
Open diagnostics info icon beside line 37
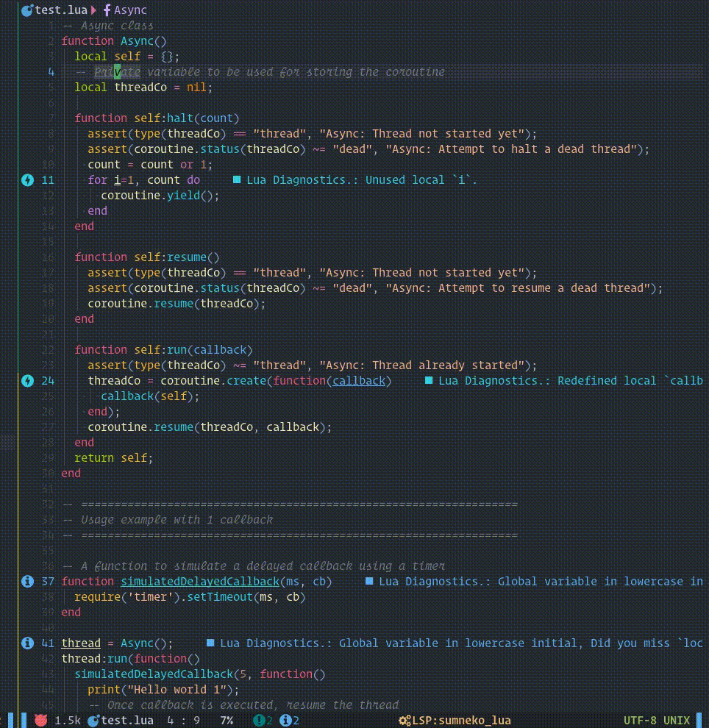click(x=27, y=581)
